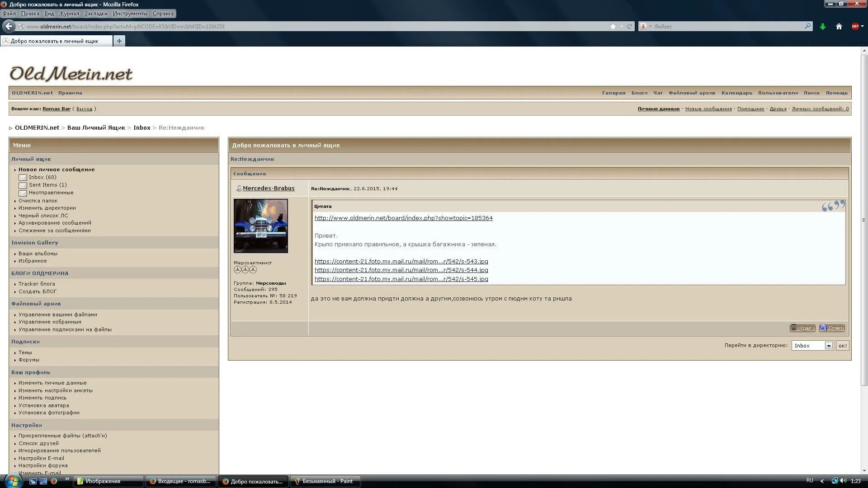Reload the page using the refresh icon
The width and height of the screenshot is (868, 488).
[629, 26]
